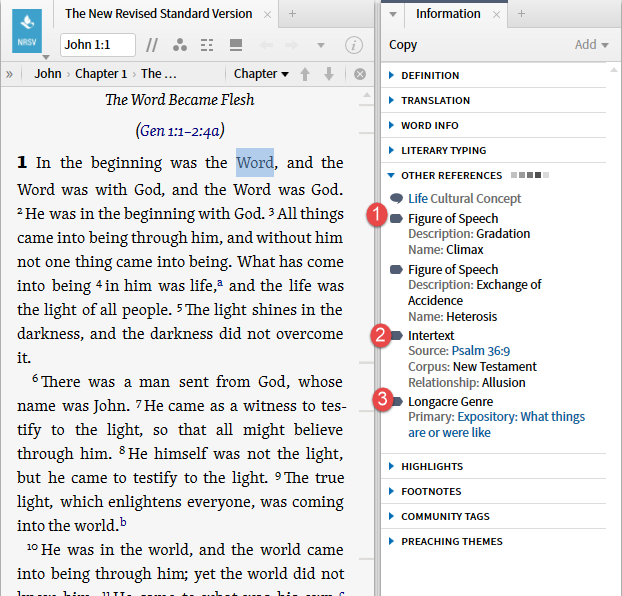Open the small dropdown arrow under NRSV cover
622x596 pixels.
pos(46,57)
